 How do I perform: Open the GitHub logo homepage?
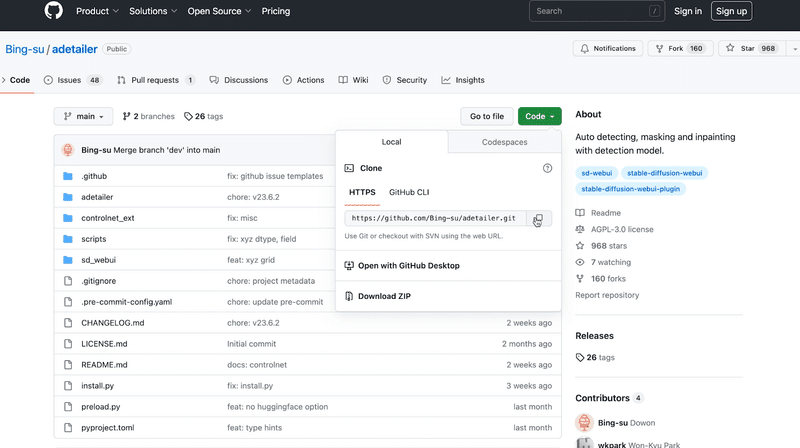[x=54, y=11]
